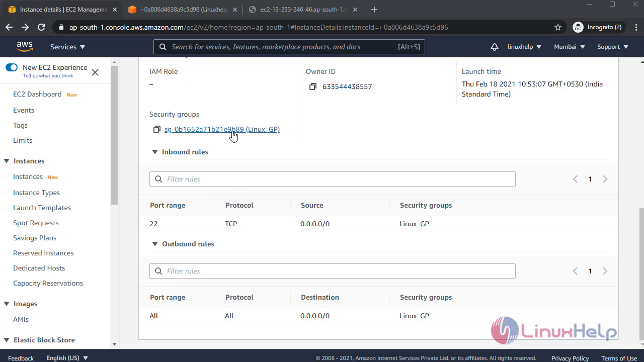Go to next page of outbound rules
This screenshot has height=362, width=644.
605,271
